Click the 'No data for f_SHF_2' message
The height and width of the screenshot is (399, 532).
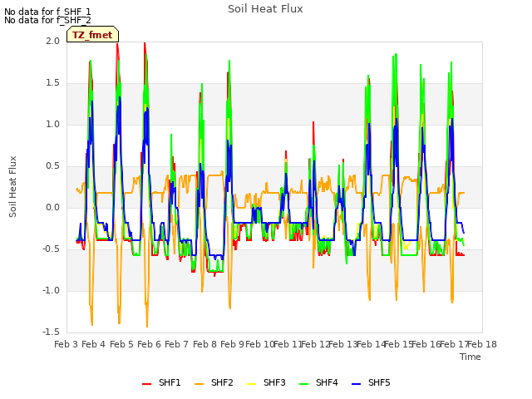click(x=47, y=20)
